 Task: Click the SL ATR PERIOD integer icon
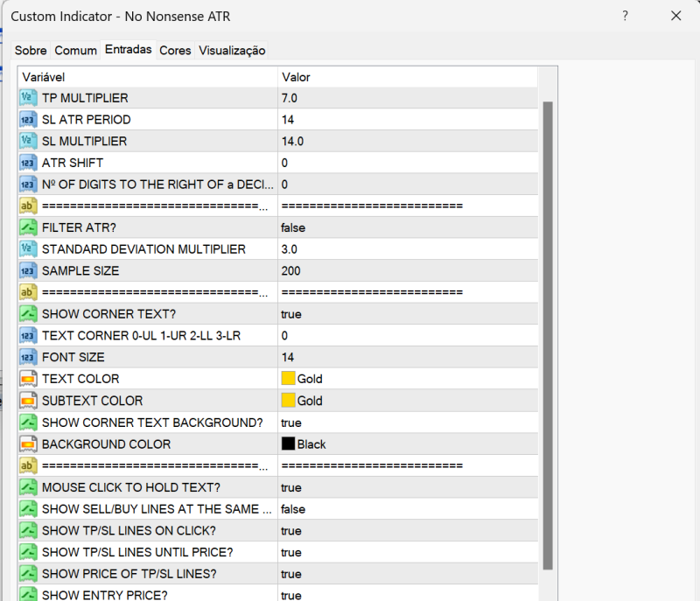pyautogui.click(x=28, y=120)
